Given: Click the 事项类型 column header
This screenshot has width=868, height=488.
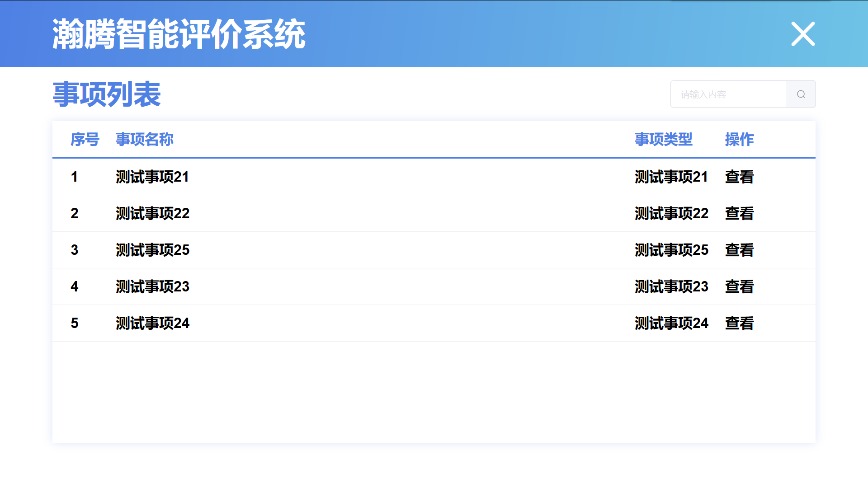Looking at the screenshot, I should [x=663, y=139].
